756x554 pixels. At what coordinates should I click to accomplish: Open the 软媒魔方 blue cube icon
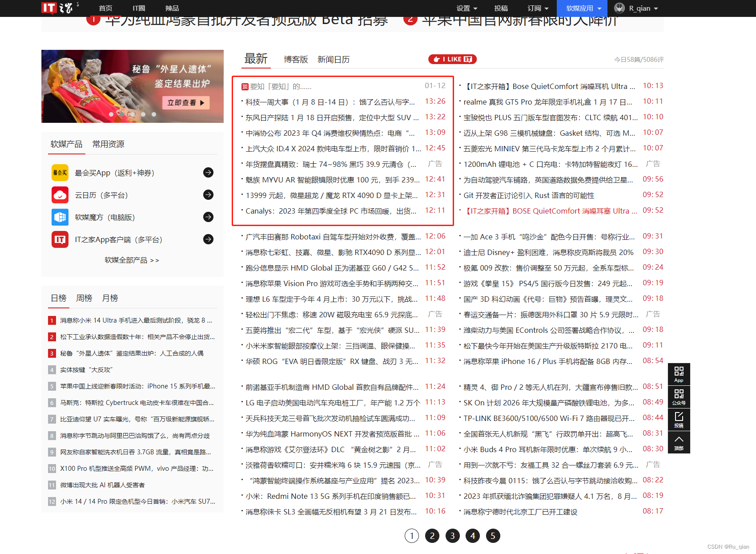coord(60,217)
